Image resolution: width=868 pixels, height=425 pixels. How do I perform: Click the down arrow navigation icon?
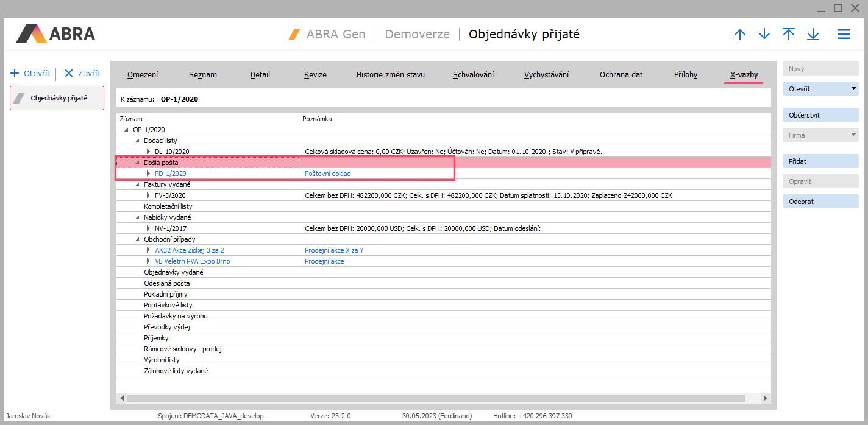point(764,35)
